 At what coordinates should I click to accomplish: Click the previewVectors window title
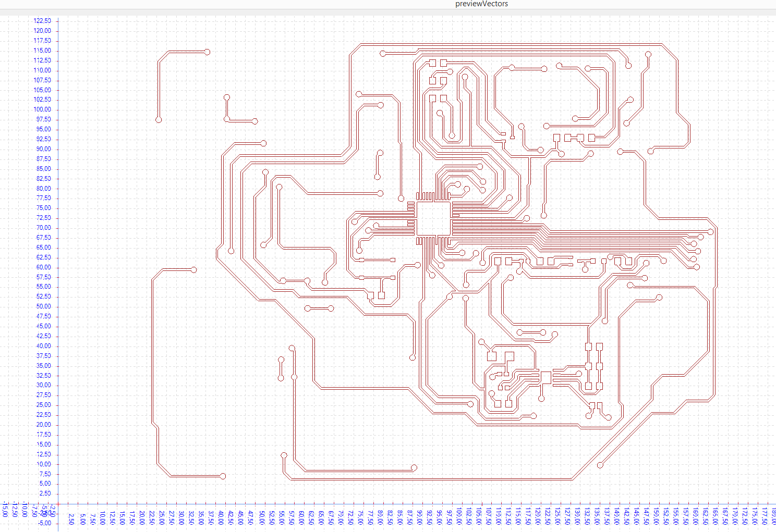481,4
